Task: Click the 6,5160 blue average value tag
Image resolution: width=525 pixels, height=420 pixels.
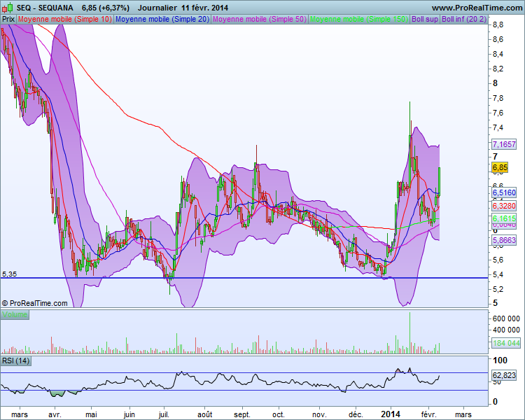Action: click(504, 192)
